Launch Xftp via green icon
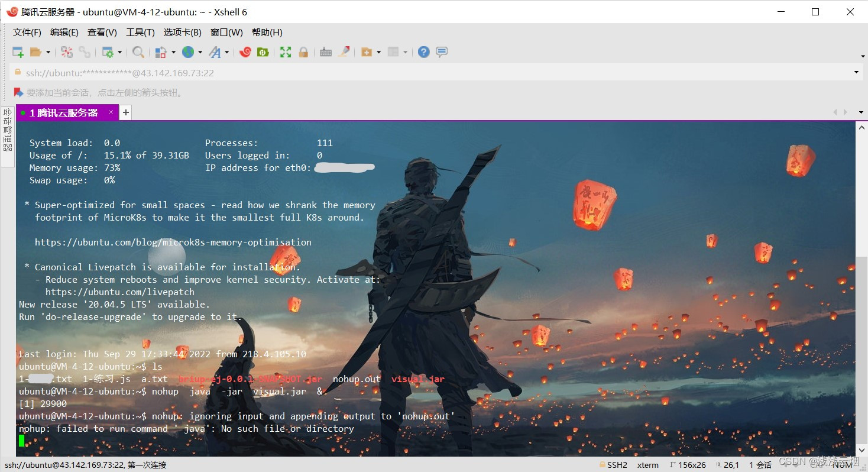Viewport: 868px width, 472px height. (263, 52)
